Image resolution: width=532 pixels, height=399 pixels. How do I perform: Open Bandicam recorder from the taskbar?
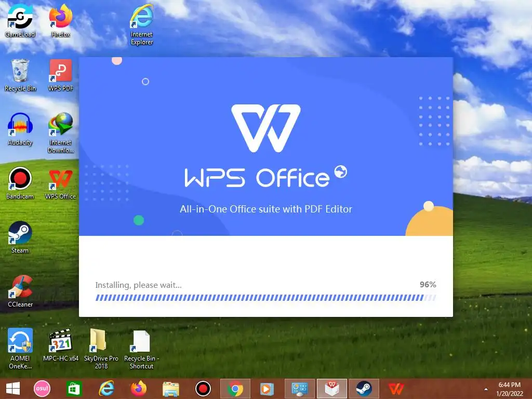click(203, 389)
